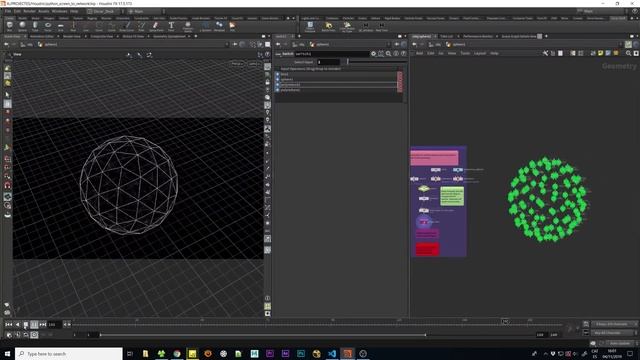Screen dimensions: 640x360
Task: Select the Platonic Solids shelf tool
Action: 187,27
